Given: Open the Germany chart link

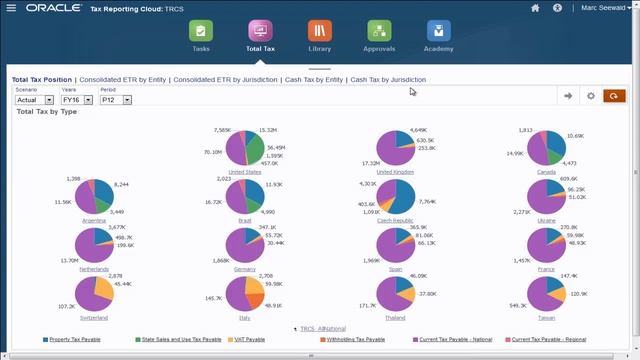Looking at the screenshot, I should 245,269.
